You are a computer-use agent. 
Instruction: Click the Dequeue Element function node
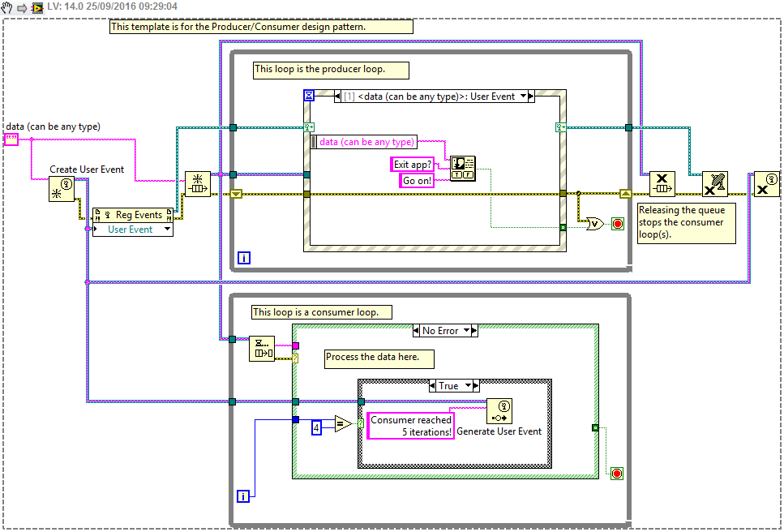click(261, 349)
